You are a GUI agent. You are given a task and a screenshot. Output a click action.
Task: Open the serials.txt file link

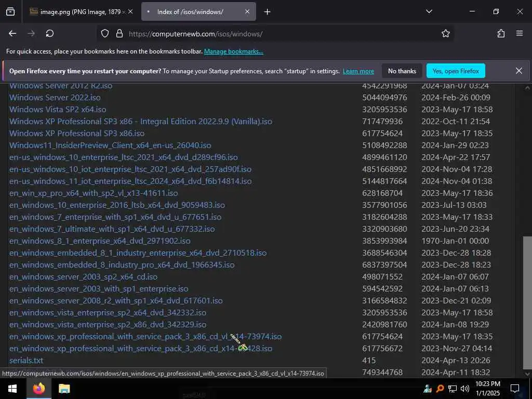26,361
